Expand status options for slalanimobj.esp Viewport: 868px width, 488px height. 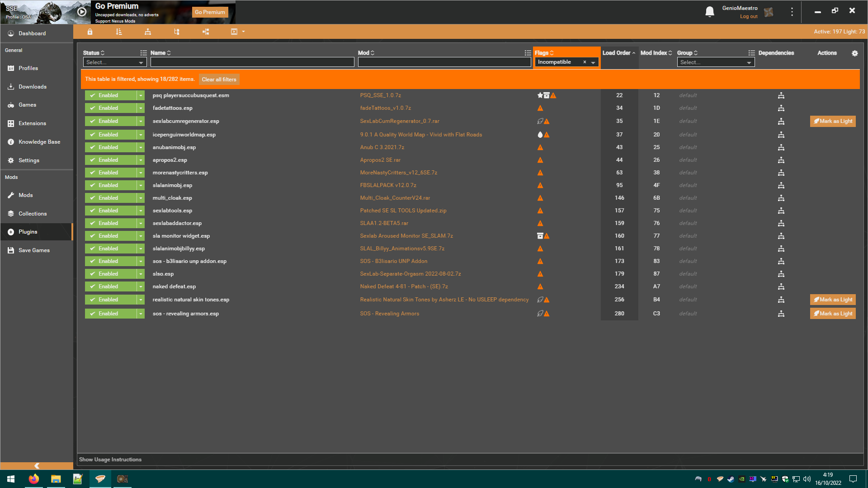(x=141, y=185)
